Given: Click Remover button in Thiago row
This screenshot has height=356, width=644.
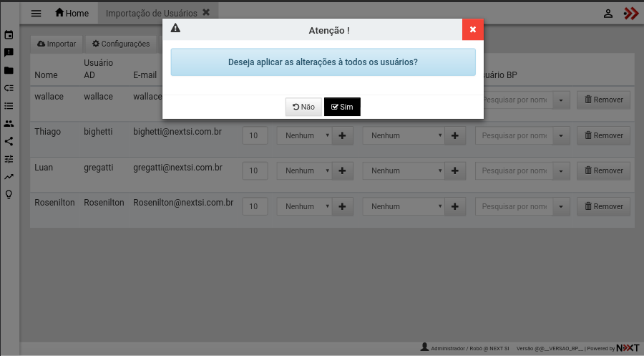Looking at the screenshot, I should pyautogui.click(x=603, y=135).
